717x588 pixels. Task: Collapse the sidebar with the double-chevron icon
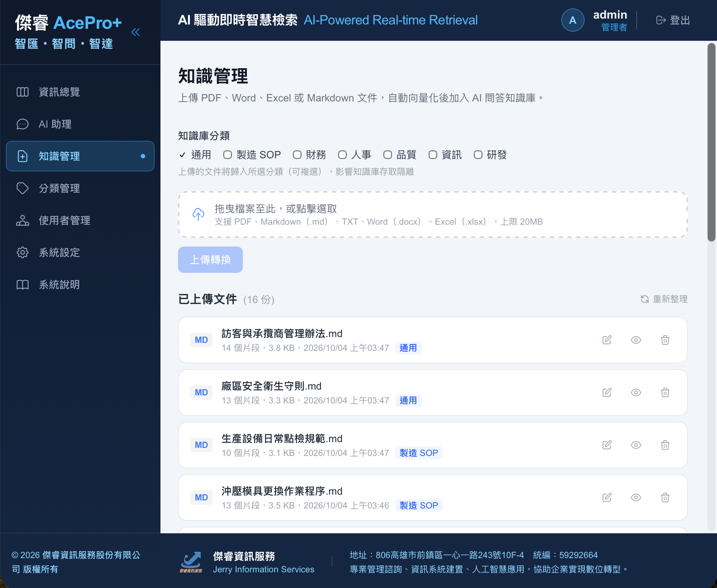point(135,32)
